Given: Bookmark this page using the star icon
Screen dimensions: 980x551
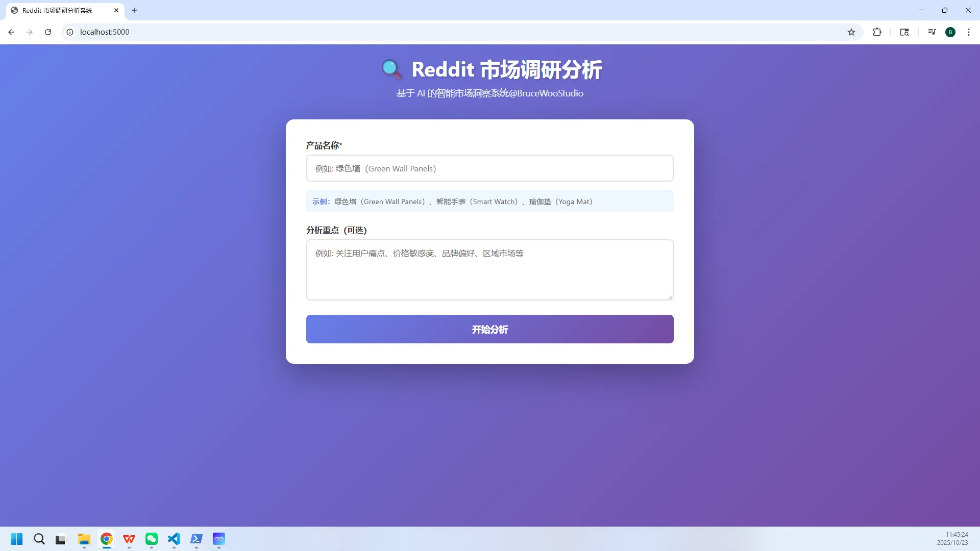Looking at the screenshot, I should tap(851, 32).
